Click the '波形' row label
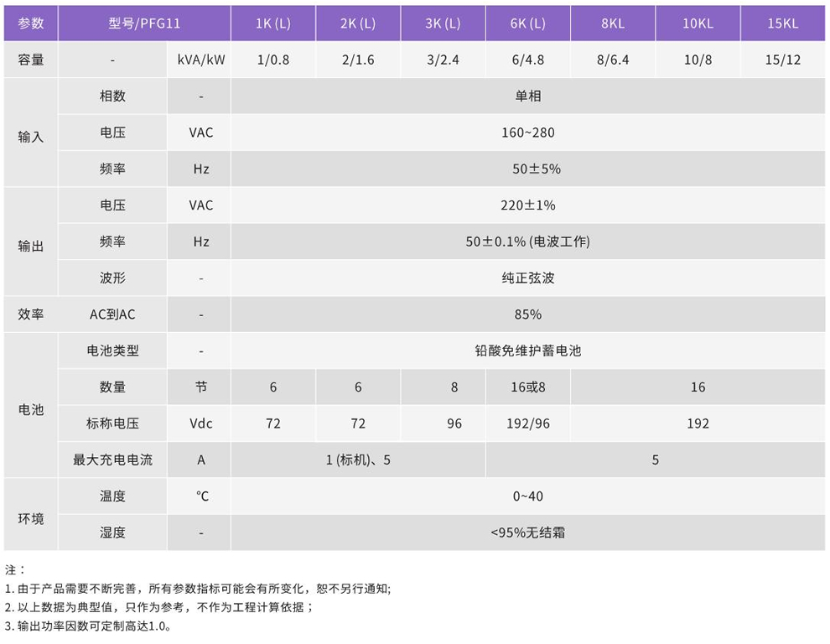Image resolution: width=830 pixels, height=644 pixels. tap(112, 278)
